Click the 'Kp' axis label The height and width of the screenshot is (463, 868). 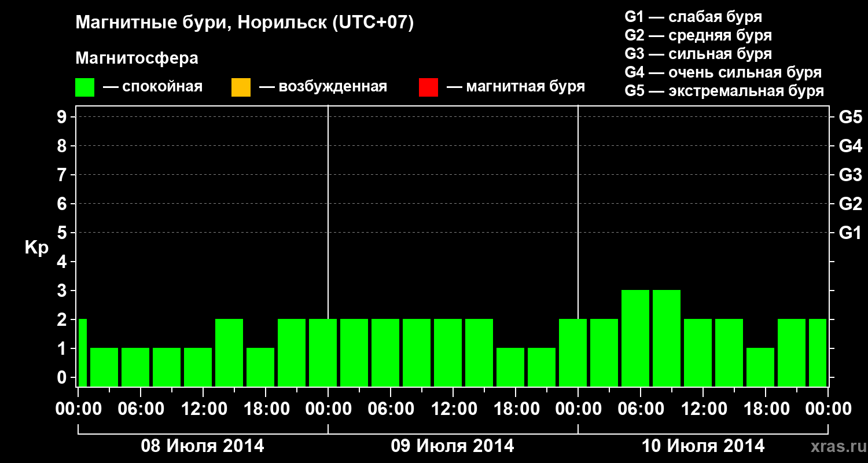coord(36,248)
